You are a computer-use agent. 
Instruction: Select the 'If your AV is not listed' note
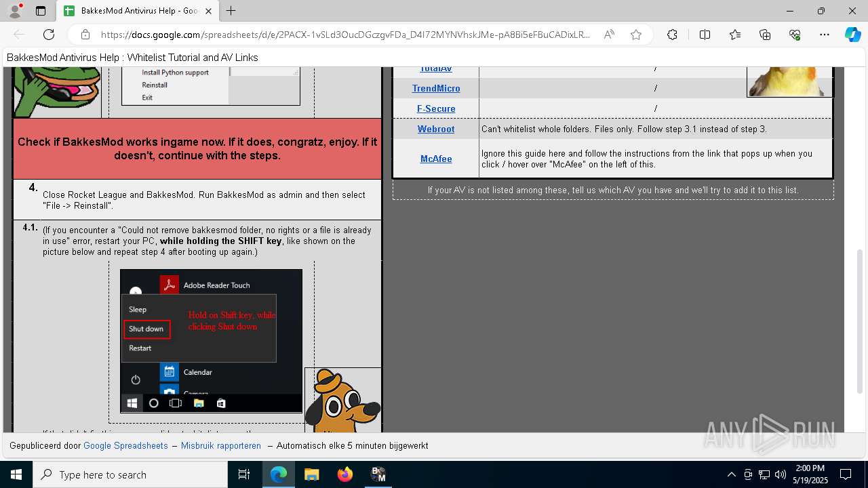coord(613,190)
